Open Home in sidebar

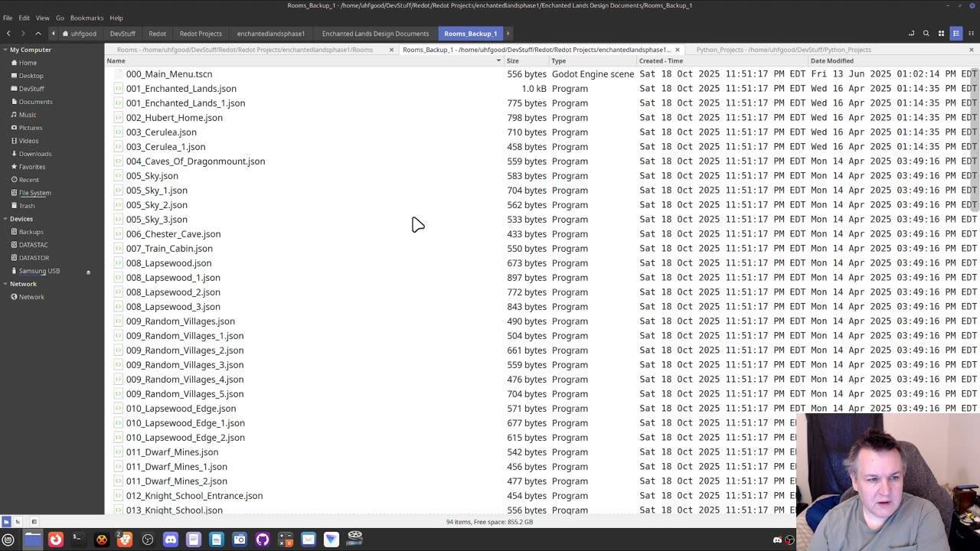tap(28, 63)
